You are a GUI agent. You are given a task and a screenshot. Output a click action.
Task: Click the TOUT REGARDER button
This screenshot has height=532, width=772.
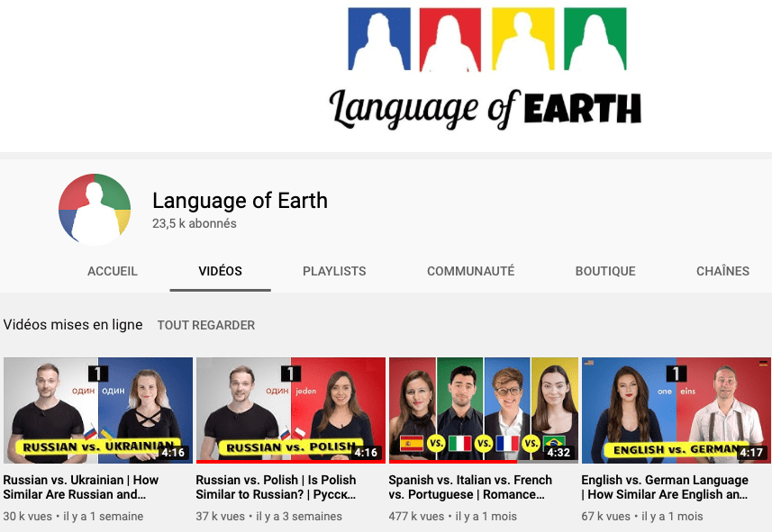(x=206, y=325)
